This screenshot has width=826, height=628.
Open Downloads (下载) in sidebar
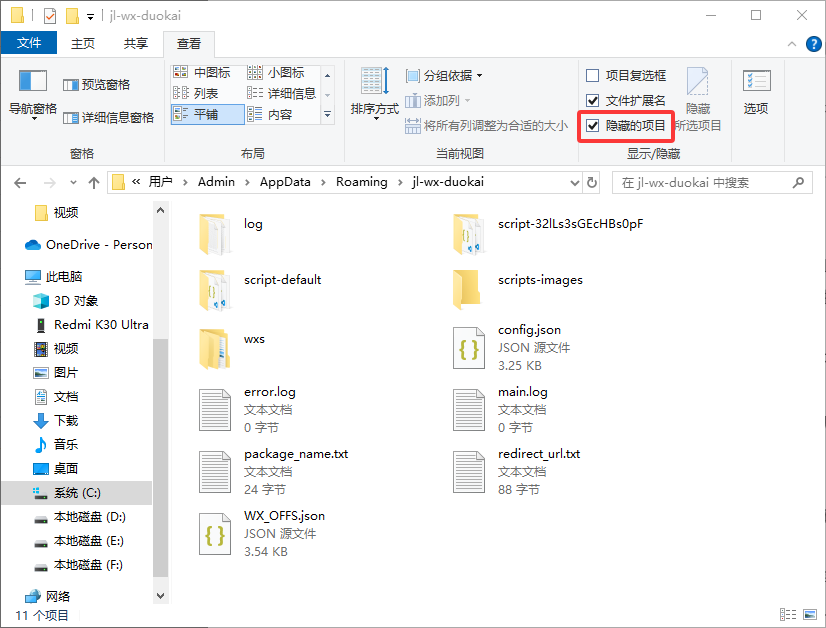[x=56, y=420]
